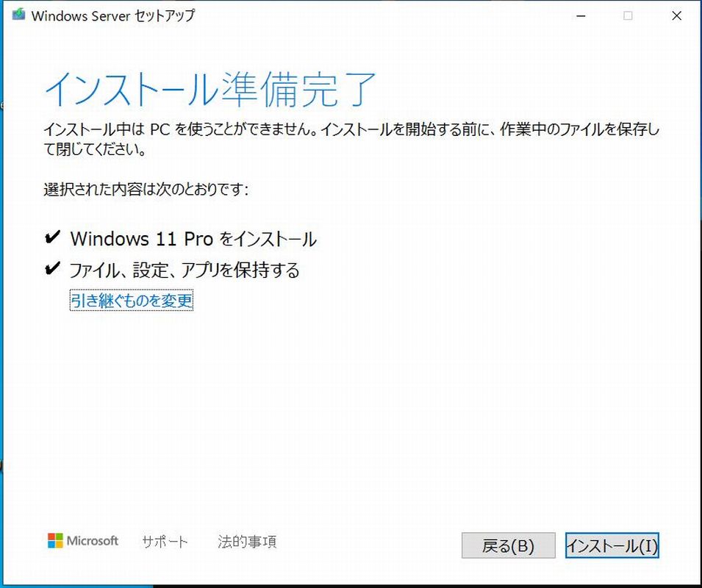Open the 法的事項 link
The height and width of the screenshot is (588, 702).
(x=247, y=542)
